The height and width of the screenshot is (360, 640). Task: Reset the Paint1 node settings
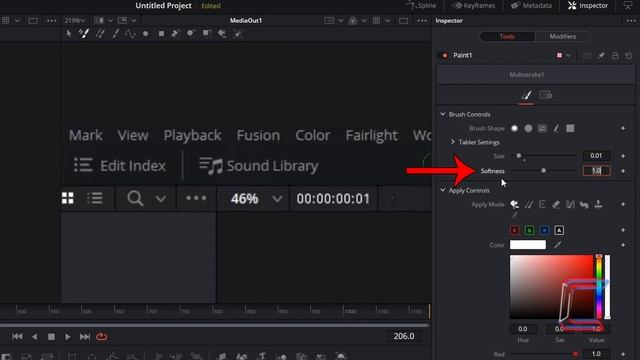tap(629, 55)
